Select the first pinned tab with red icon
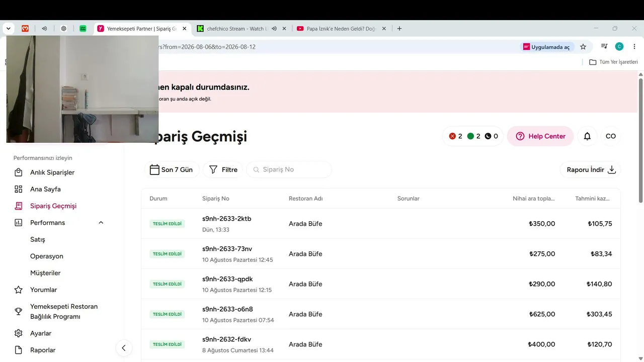The width and height of the screenshot is (644, 362). click(x=25, y=29)
